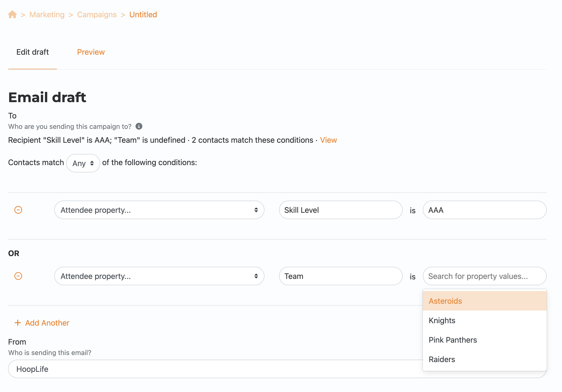Click the View contacts link
Image resolution: width=562 pixels, height=392 pixels.
(328, 140)
